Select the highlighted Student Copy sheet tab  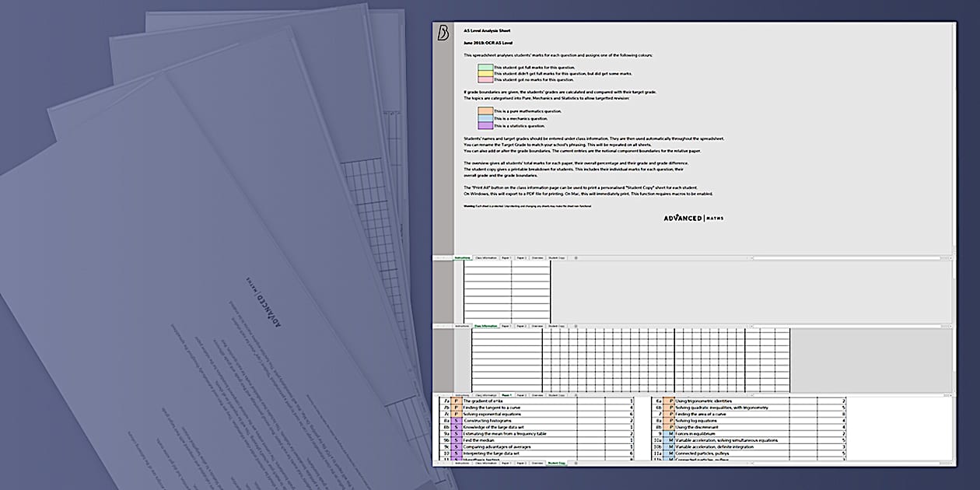(557, 464)
